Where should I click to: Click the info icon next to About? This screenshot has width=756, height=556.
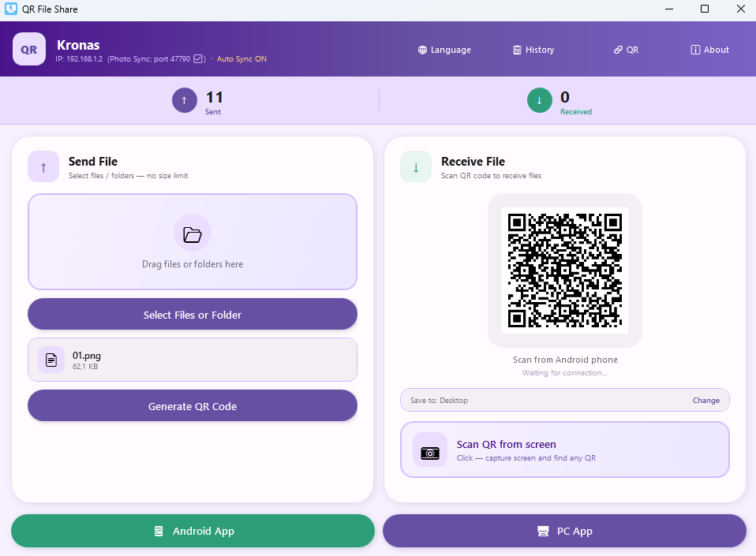[695, 50]
